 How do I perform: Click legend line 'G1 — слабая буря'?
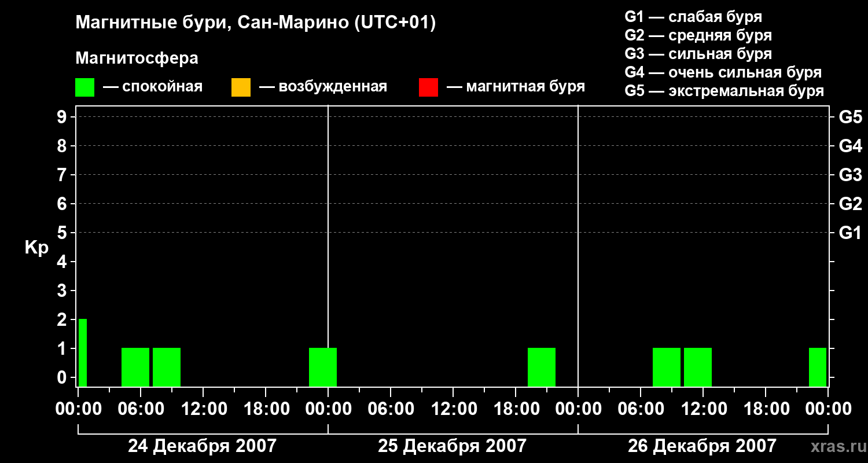pos(693,17)
